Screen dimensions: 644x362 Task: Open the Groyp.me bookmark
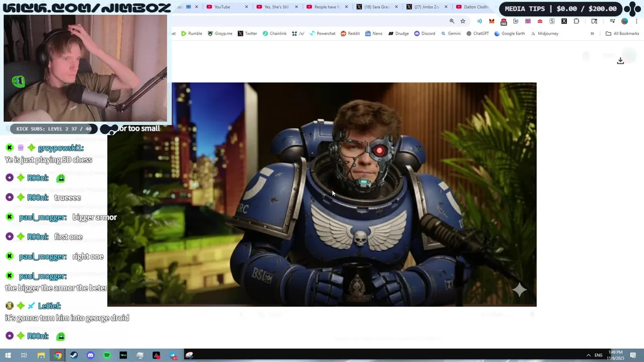pyautogui.click(x=219, y=34)
